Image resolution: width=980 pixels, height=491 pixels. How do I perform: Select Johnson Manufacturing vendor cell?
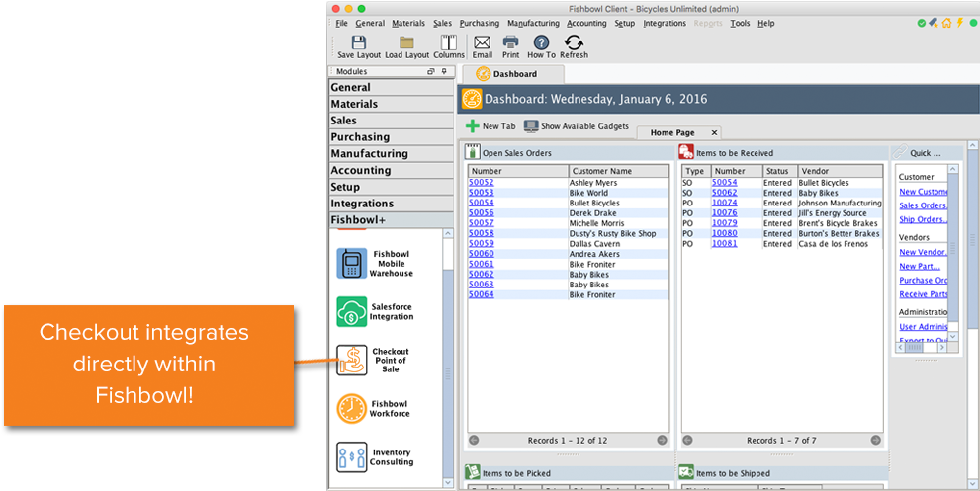pyautogui.click(x=840, y=204)
